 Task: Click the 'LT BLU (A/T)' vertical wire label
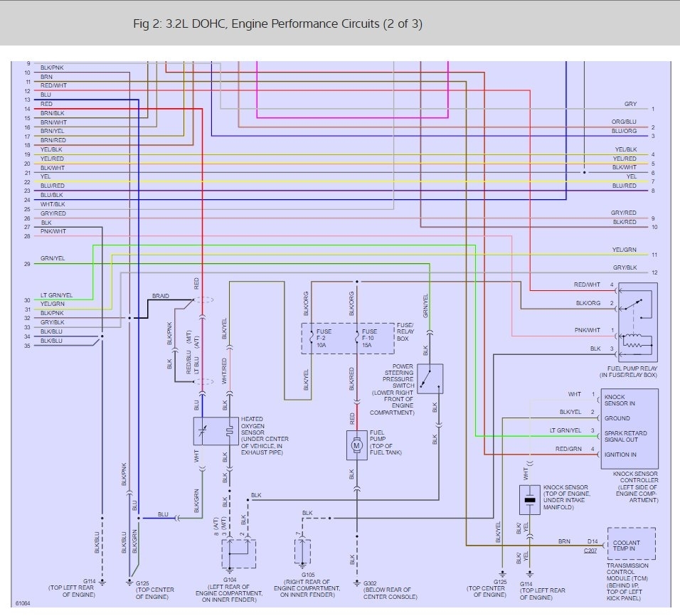pyautogui.click(x=196, y=355)
